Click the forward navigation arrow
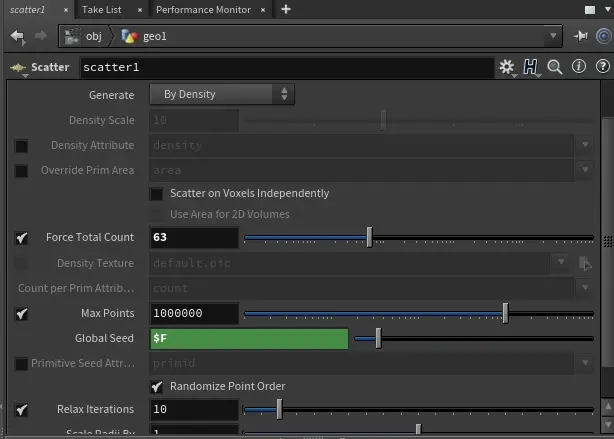The height and width of the screenshot is (439, 614). pyautogui.click(x=40, y=36)
